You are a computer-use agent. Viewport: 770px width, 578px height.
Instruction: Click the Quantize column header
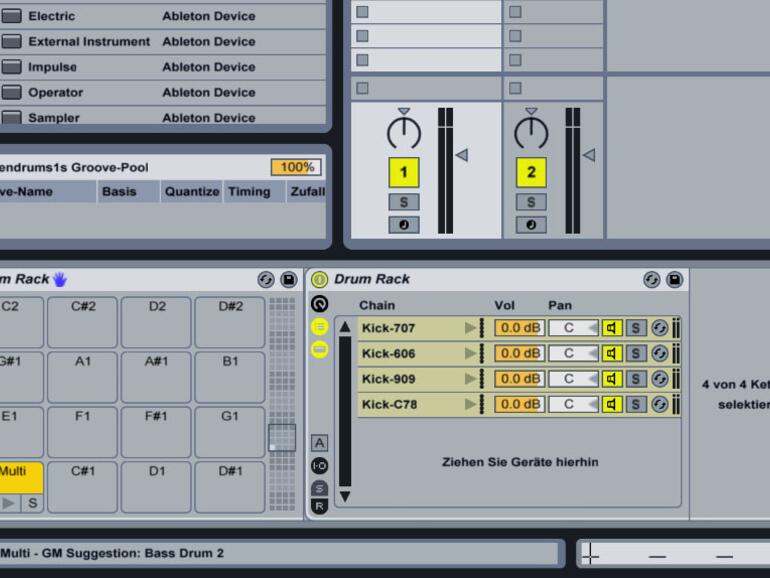coord(192,192)
